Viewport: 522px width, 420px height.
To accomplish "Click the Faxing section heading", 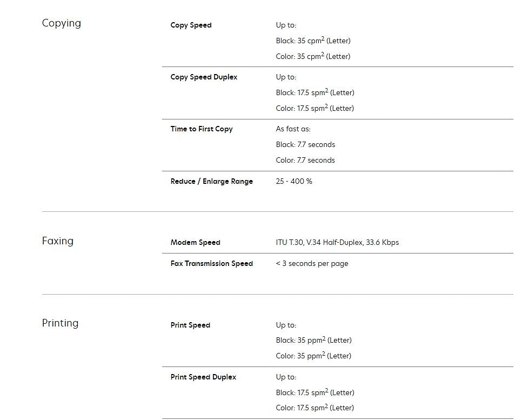I will [58, 241].
